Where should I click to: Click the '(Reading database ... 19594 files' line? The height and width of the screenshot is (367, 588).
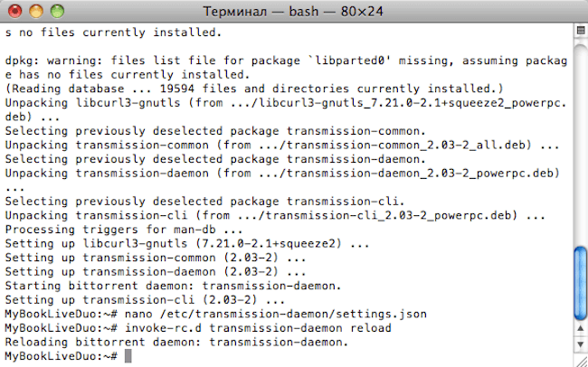[x=254, y=89]
